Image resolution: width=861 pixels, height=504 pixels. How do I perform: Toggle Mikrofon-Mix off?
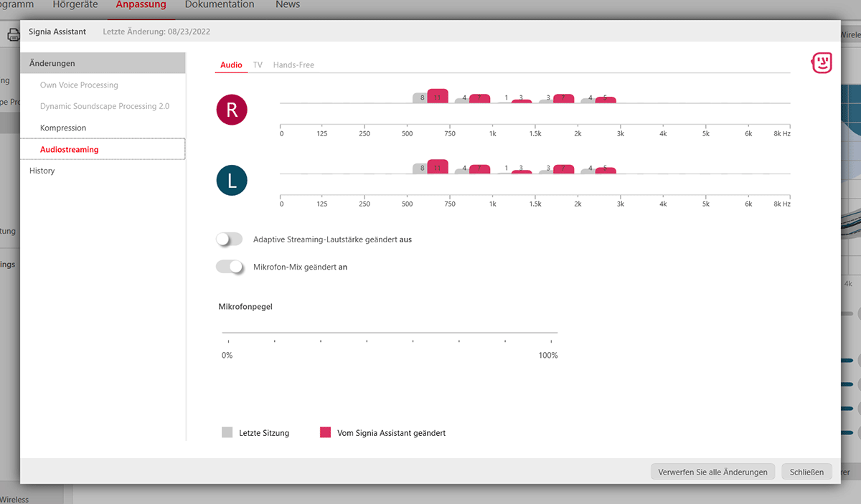[229, 266]
